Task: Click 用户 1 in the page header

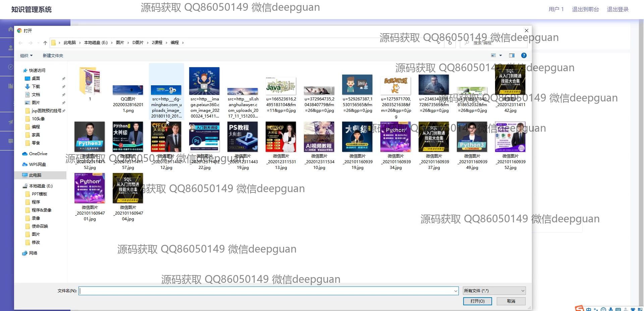Action: coord(556,9)
